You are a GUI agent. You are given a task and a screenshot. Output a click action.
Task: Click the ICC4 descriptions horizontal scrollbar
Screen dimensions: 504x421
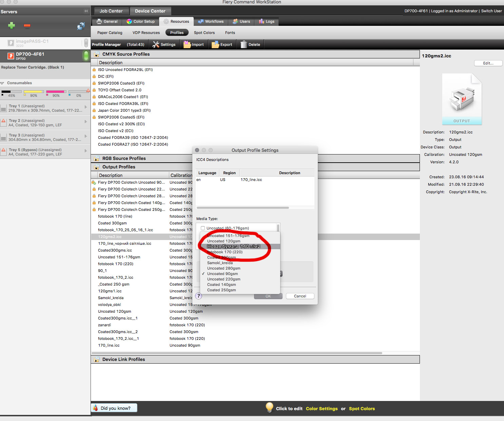(243, 208)
